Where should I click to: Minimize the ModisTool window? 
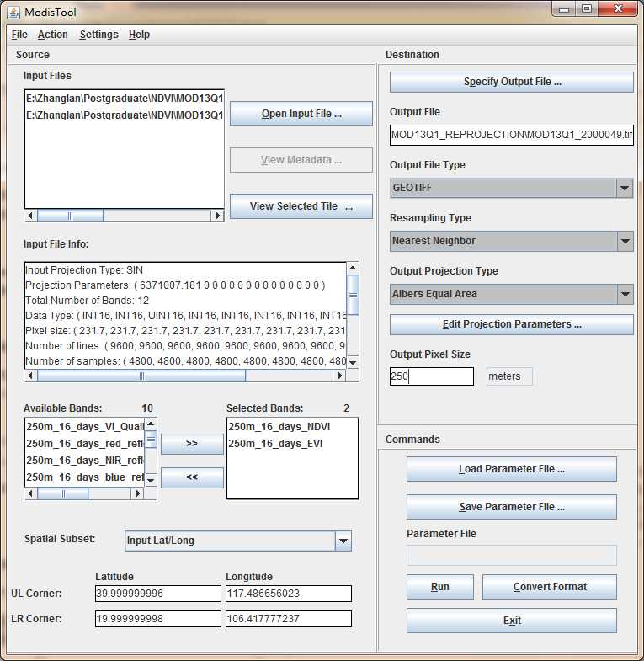(564, 9)
